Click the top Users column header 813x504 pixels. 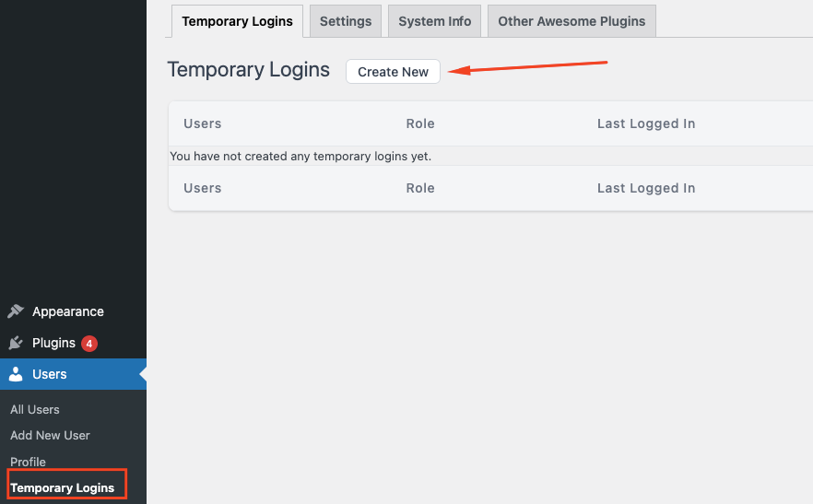pos(202,123)
